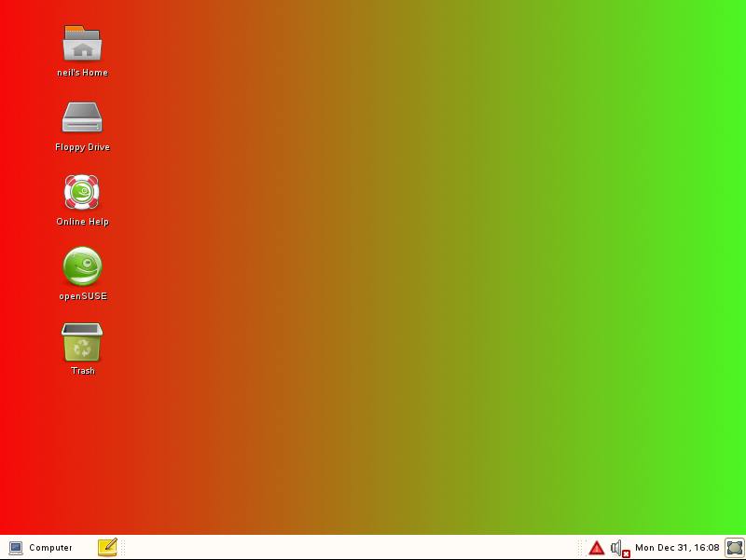This screenshot has width=746, height=560.
Task: Click the red update warning triangle
Action: point(597,548)
